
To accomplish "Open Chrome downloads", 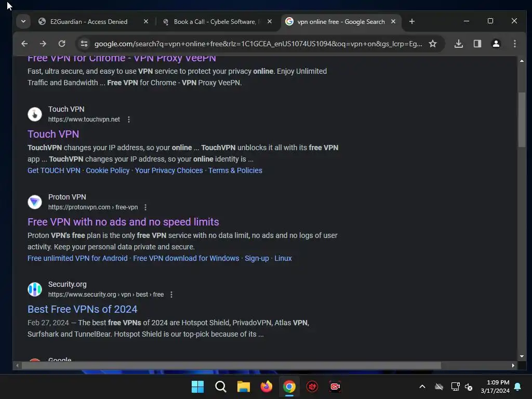I will [x=459, y=44].
